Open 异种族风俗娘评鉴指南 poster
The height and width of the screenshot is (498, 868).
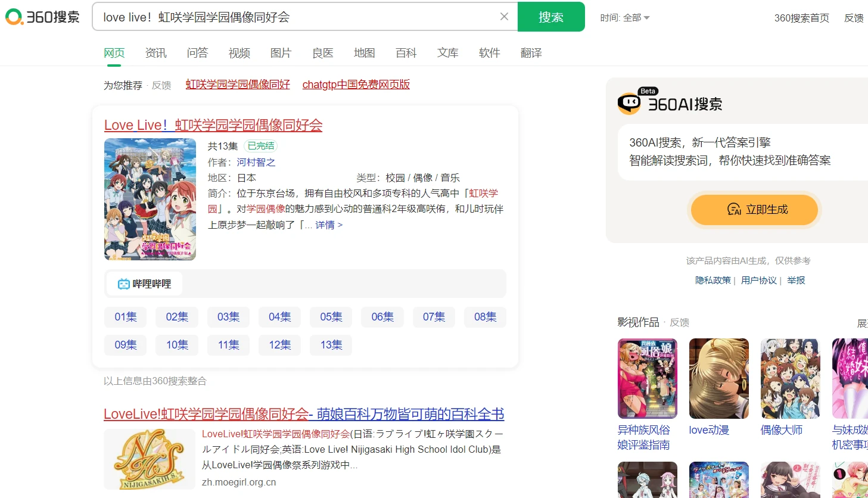click(648, 378)
